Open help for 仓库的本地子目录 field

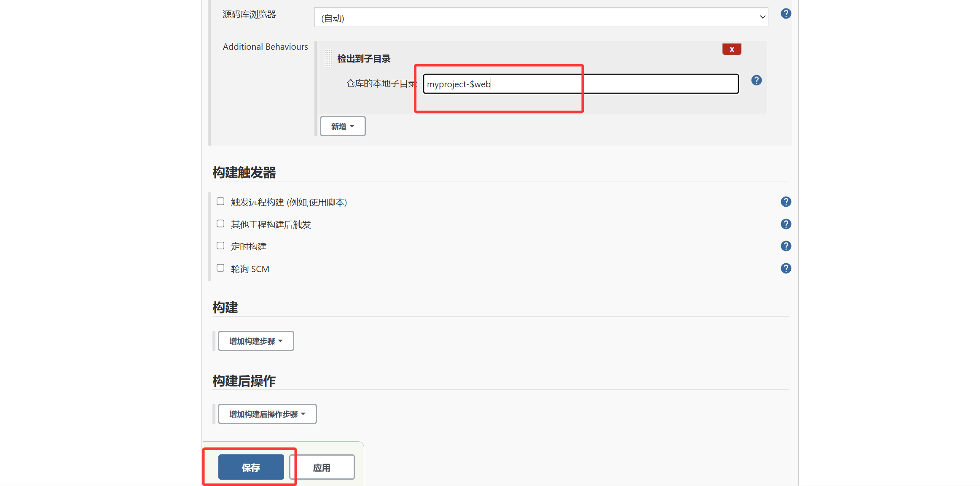(x=757, y=80)
